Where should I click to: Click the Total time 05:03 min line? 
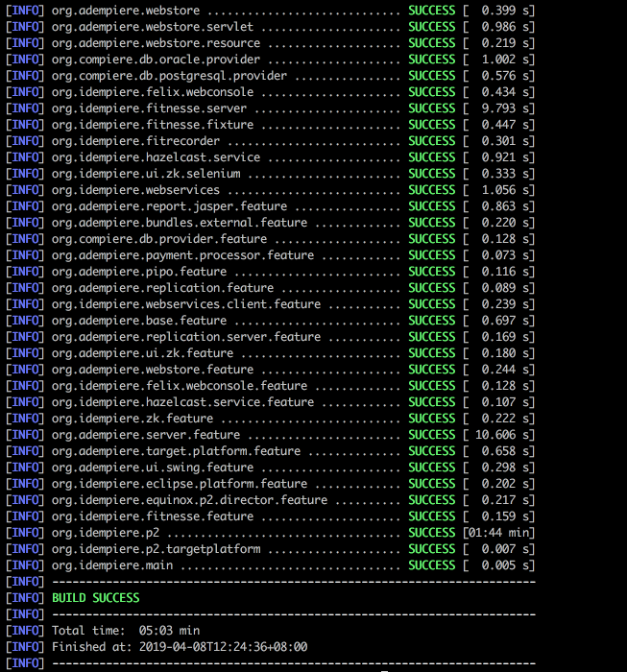point(125,630)
